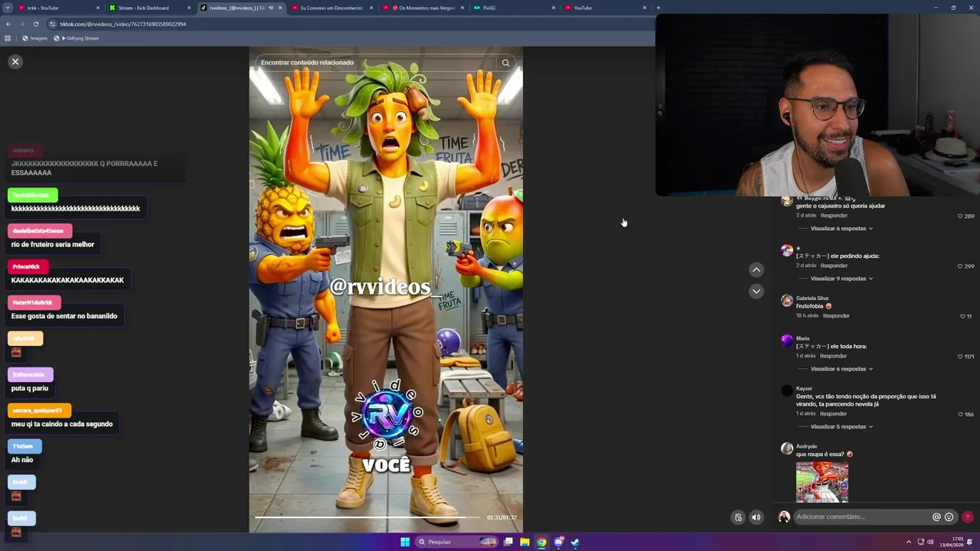Click the TikTok URL address bar
Viewport: 980px width, 551px height.
tap(352, 24)
